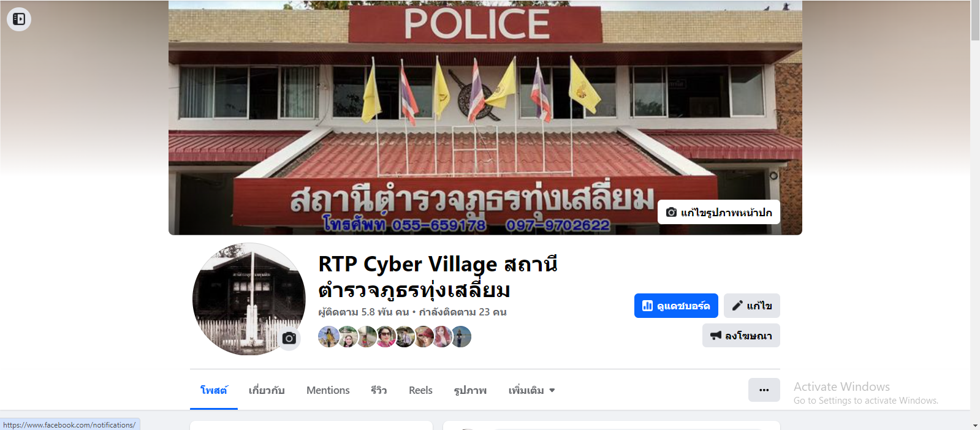Click the first follower avatar in the row
This screenshot has width=980, height=430.
coord(329,337)
